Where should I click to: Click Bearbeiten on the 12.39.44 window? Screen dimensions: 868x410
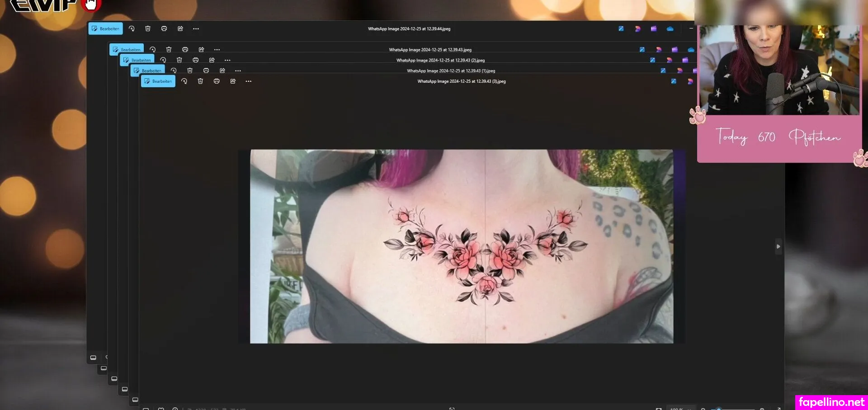pos(105,28)
